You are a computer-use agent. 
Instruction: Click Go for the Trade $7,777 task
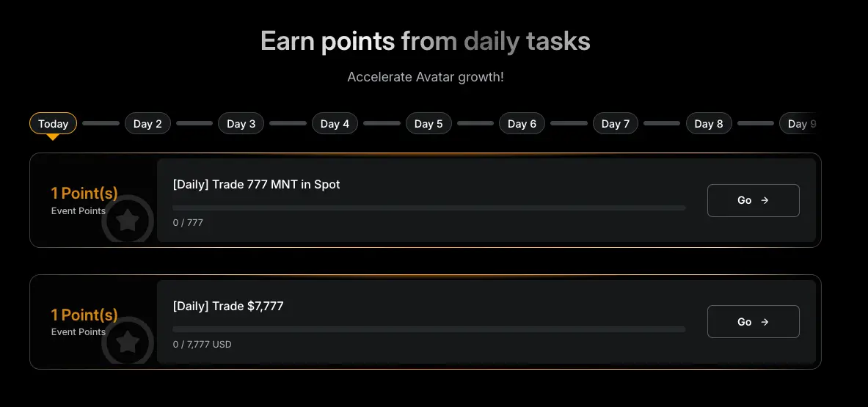[x=753, y=322]
